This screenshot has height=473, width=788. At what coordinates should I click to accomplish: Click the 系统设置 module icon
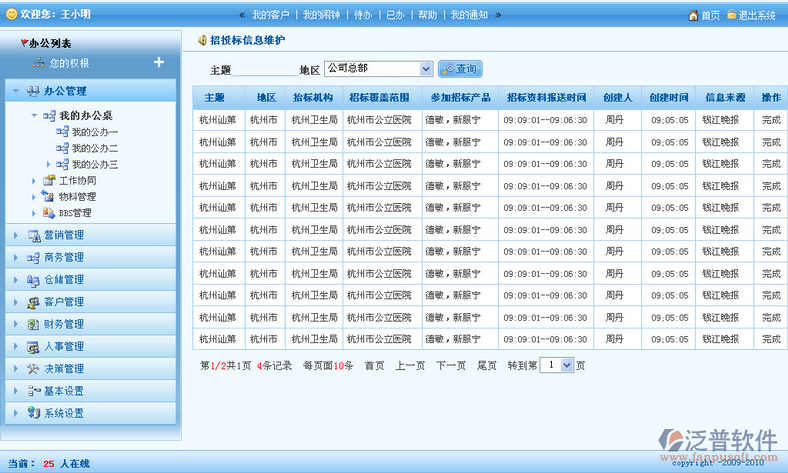(33, 413)
